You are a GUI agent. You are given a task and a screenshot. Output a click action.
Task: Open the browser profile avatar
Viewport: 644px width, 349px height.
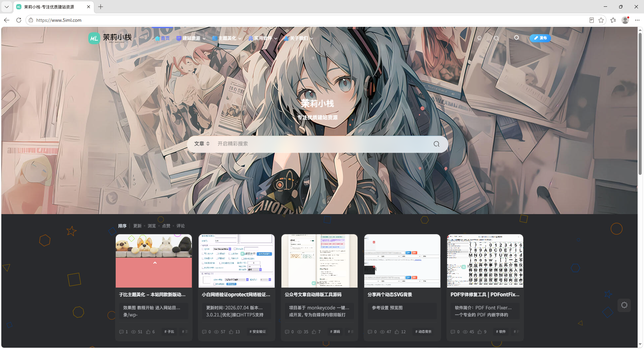tap(625, 20)
